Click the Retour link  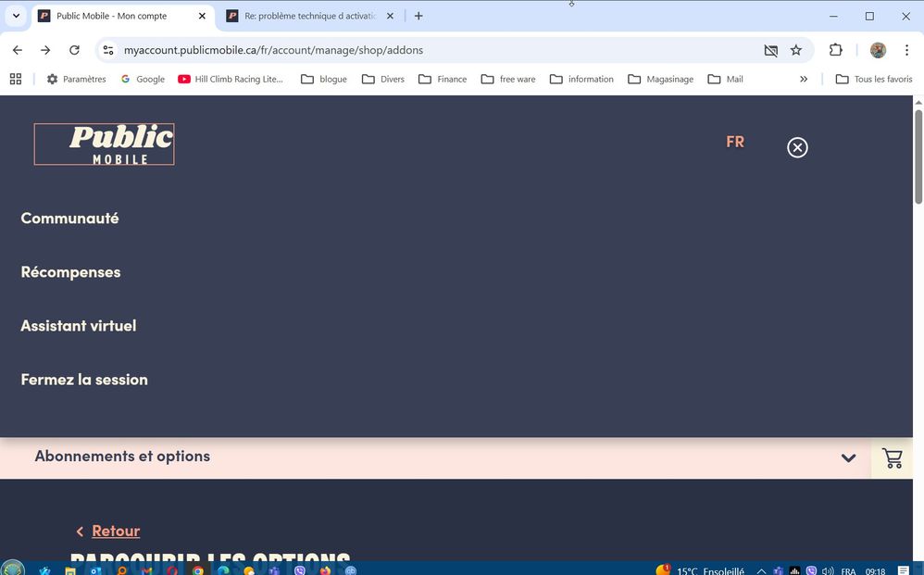[x=116, y=531]
